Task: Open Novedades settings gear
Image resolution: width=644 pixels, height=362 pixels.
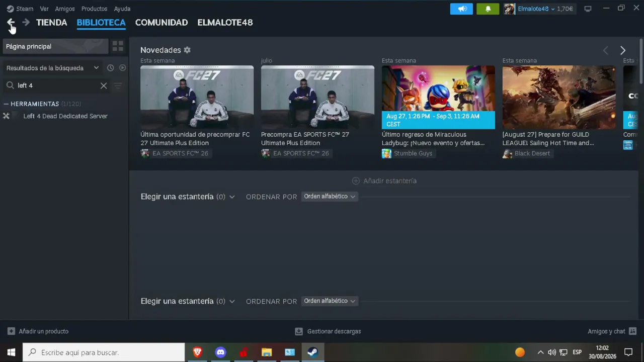Action: click(x=187, y=50)
